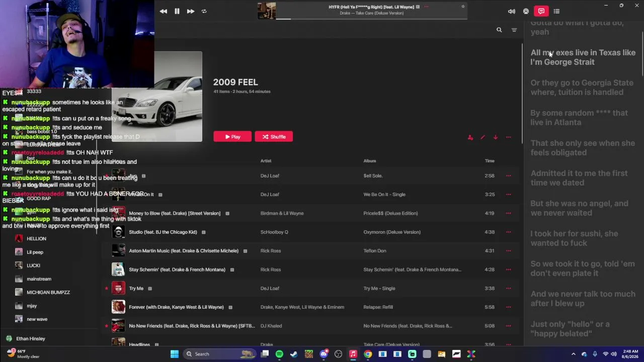Open Discord from the taskbar
Image resolution: width=644 pixels, height=362 pixels.
coord(324,354)
